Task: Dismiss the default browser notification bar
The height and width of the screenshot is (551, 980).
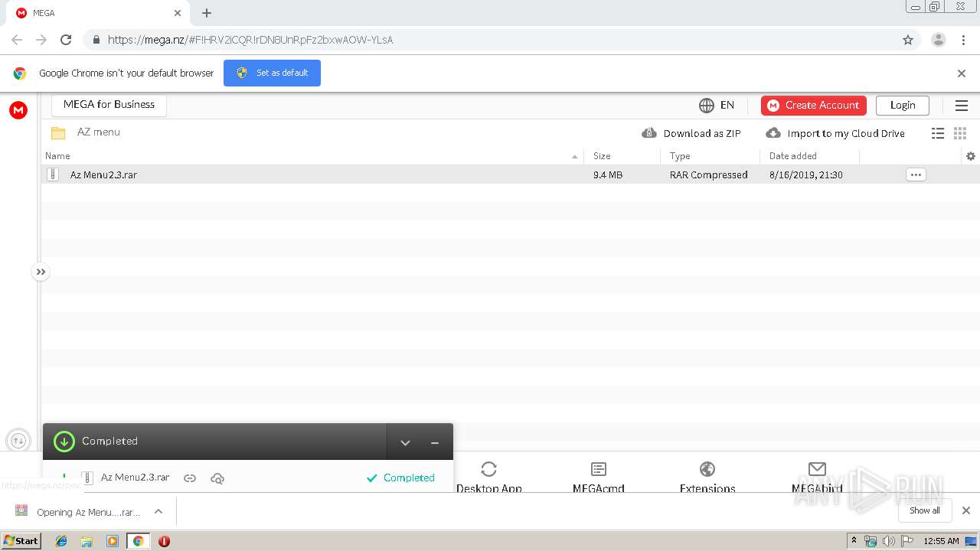Action: 962,73
